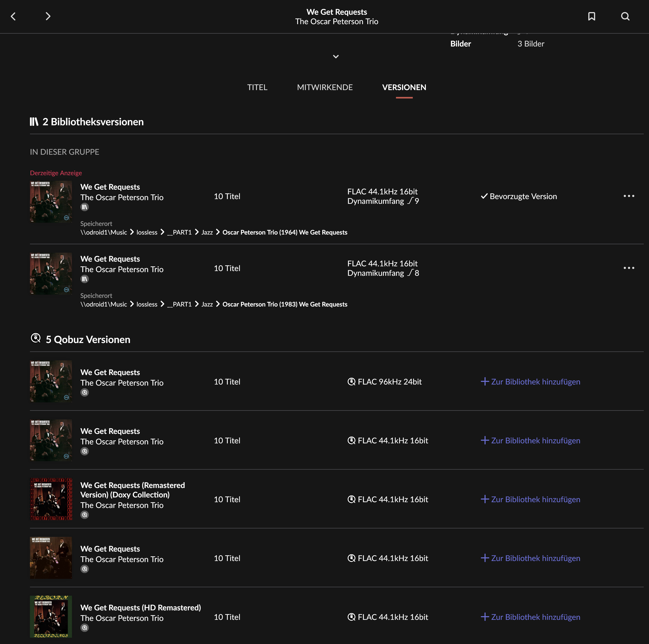Open three-dots menu for Dynamikumfang 8 version

point(629,268)
